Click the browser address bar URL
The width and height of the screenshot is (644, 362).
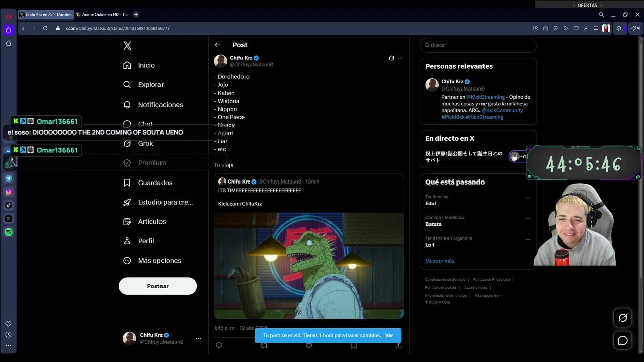click(117, 28)
